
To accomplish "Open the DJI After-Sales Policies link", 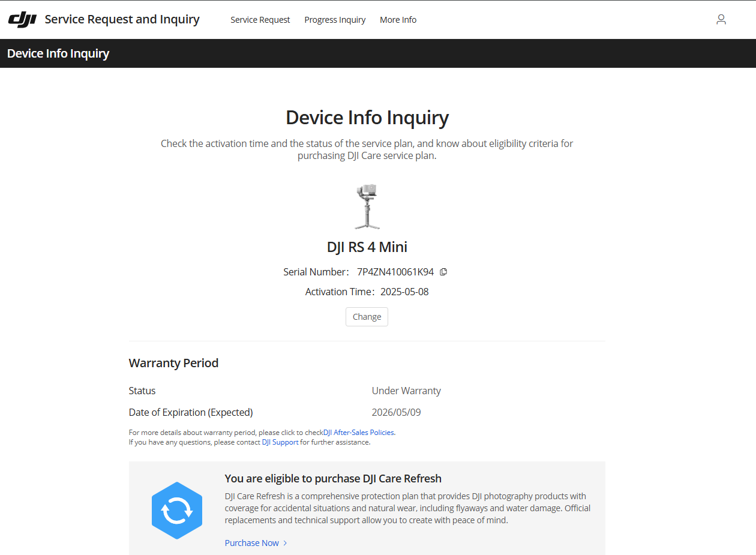I will pos(359,432).
